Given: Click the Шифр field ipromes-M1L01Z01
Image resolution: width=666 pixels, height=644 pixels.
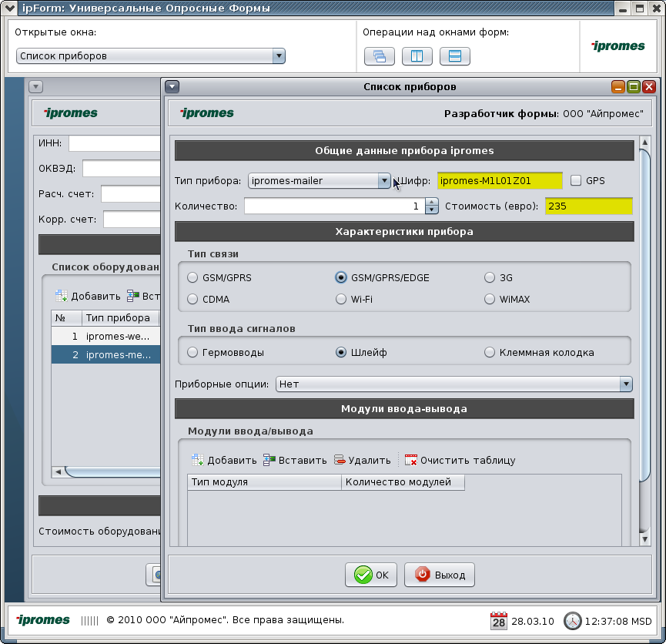Looking at the screenshot, I should 500,181.
